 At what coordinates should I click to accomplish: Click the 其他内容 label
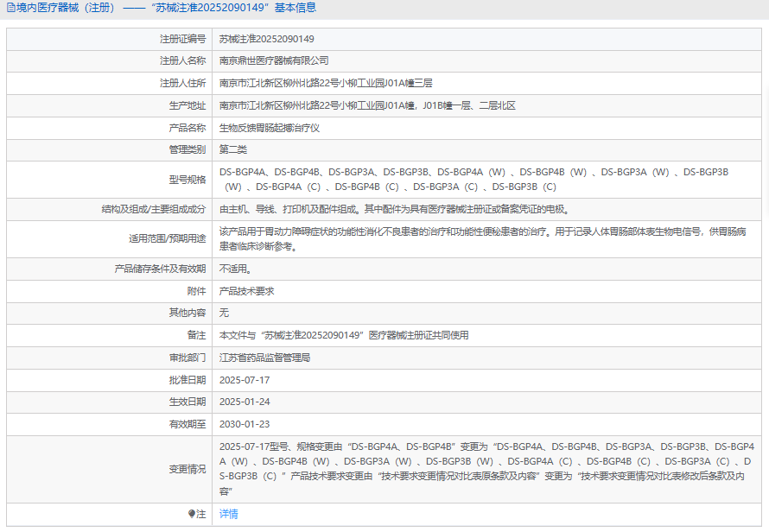point(187,313)
